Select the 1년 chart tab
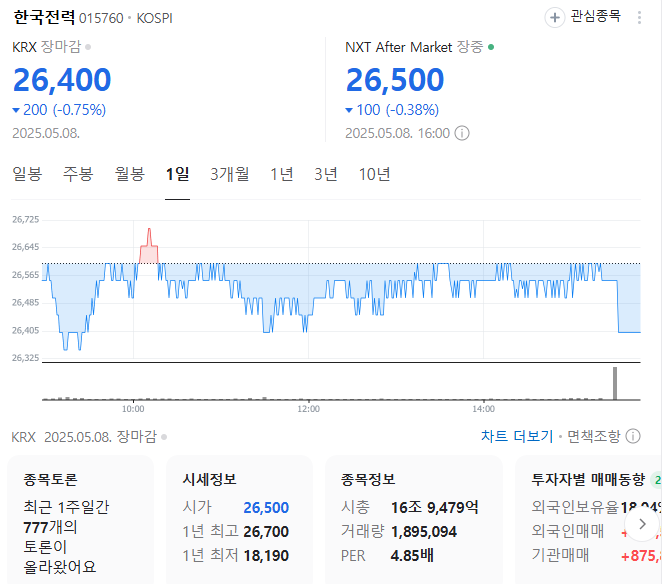 click(x=282, y=174)
